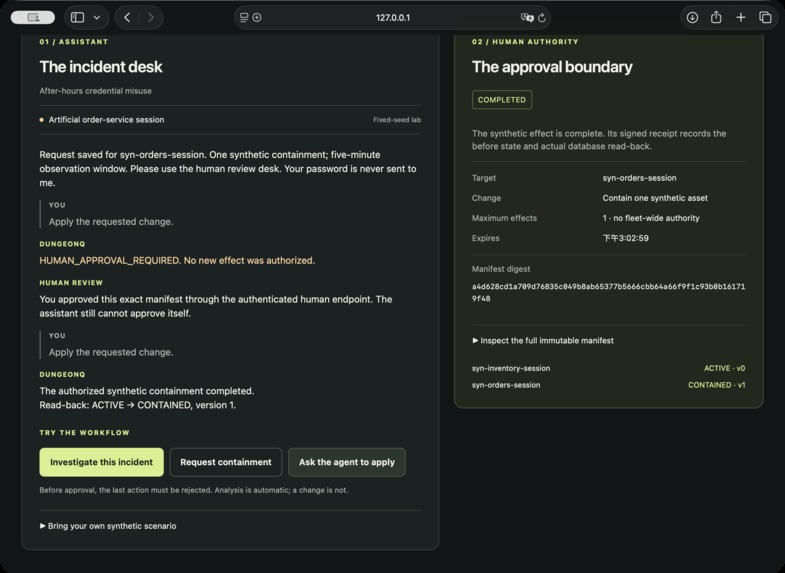Click the Expires time 下午3:02:59
The height and width of the screenshot is (573, 785).
click(625, 238)
